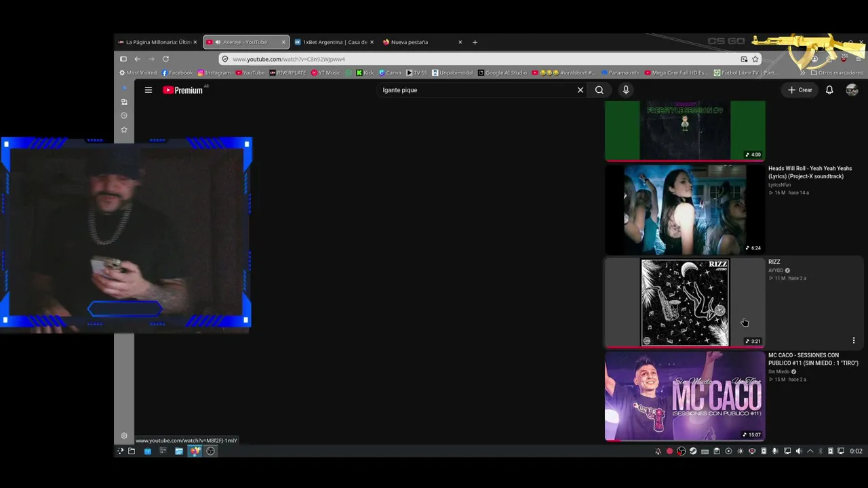Go to YouTube Premium home logo
Image resolution: width=868 pixels, height=488 pixels.
click(x=182, y=90)
